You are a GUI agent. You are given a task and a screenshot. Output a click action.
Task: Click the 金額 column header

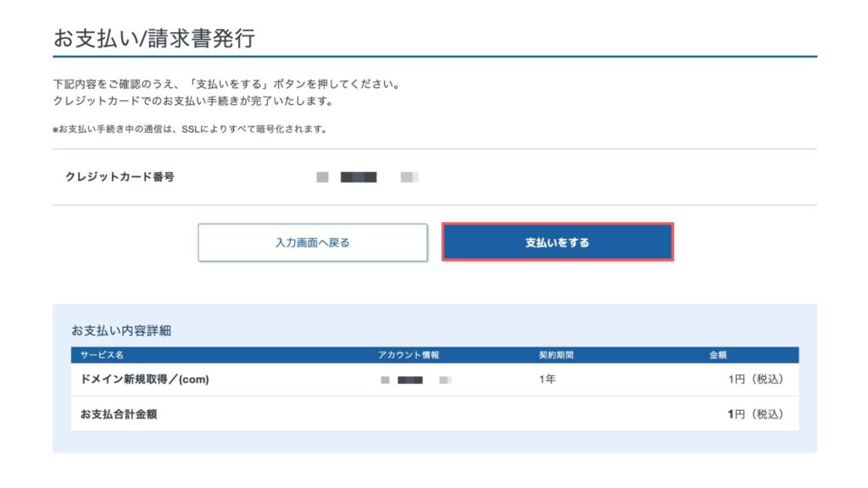coord(718,355)
